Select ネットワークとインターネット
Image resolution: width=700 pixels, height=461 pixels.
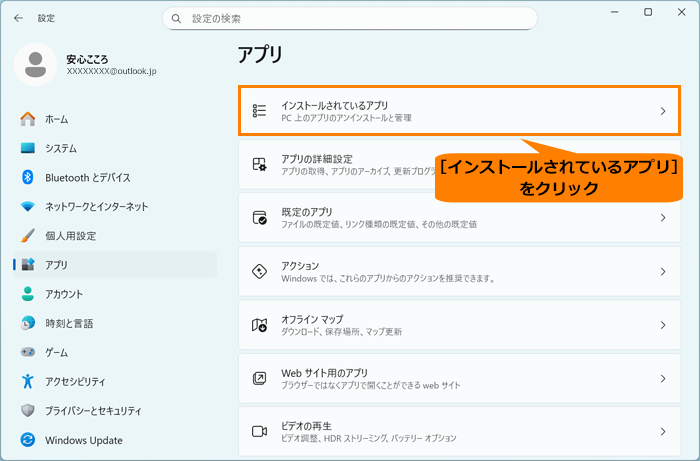click(x=115, y=207)
